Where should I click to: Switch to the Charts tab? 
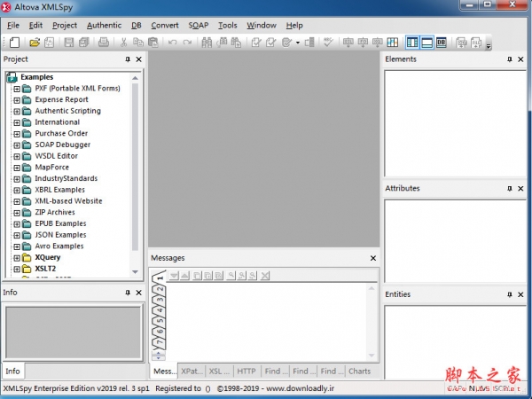[359, 372]
